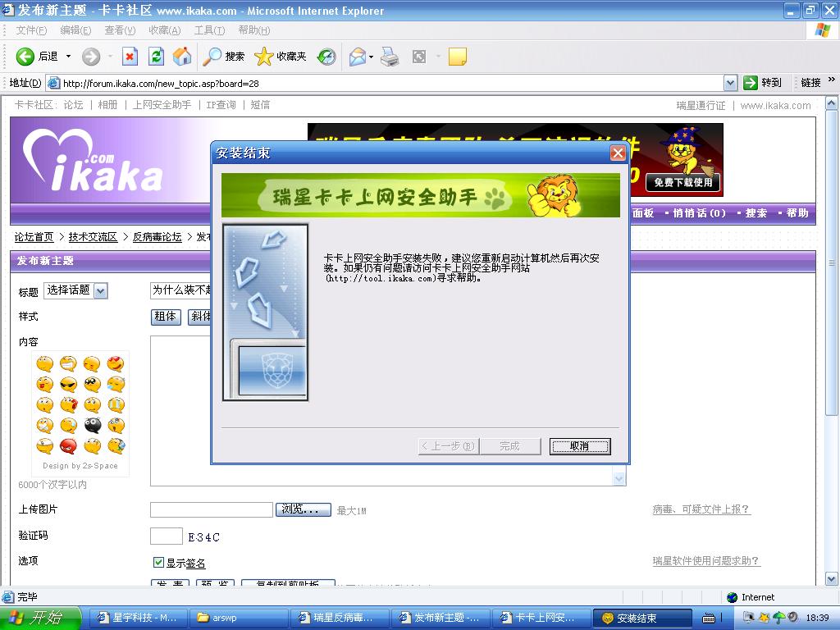
Task: Click the Mail envelope icon
Action: pyautogui.click(x=358, y=57)
